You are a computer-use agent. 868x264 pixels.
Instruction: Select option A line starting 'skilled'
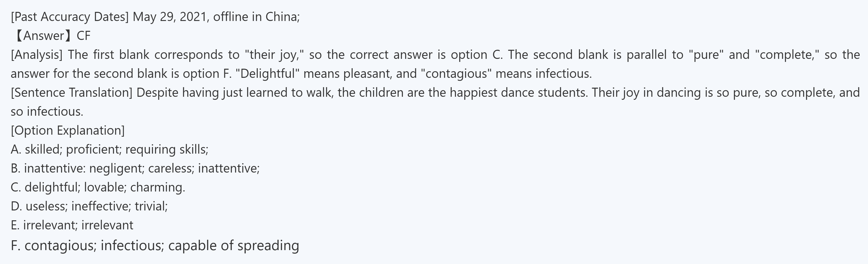point(110,149)
